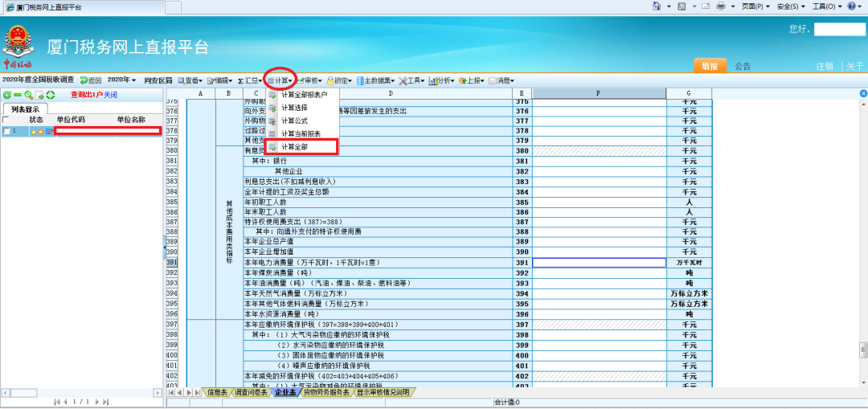Click the IE help question mark icon

pos(851,6)
